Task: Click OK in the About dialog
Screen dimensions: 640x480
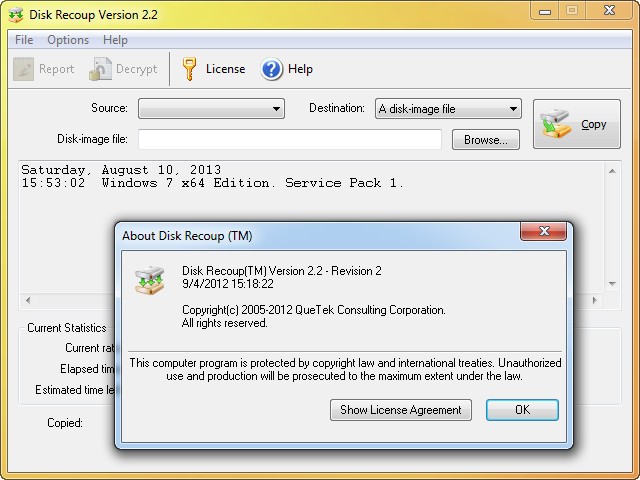Action: click(522, 410)
